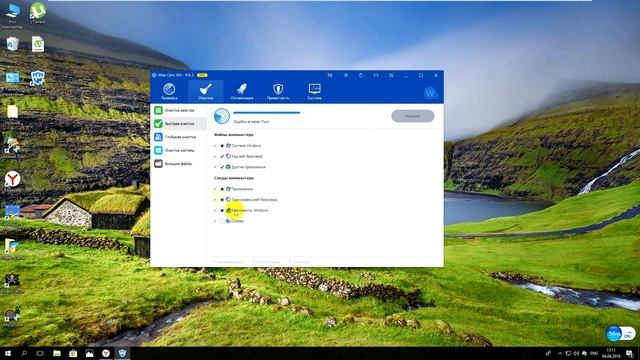Click the blue scan progress bar
The height and width of the screenshot is (360, 640).
click(x=267, y=112)
